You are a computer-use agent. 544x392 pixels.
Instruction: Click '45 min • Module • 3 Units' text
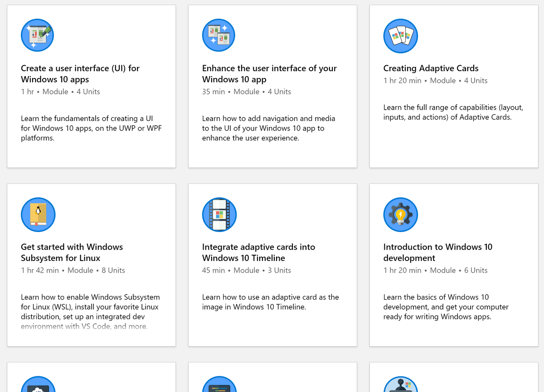pos(247,270)
